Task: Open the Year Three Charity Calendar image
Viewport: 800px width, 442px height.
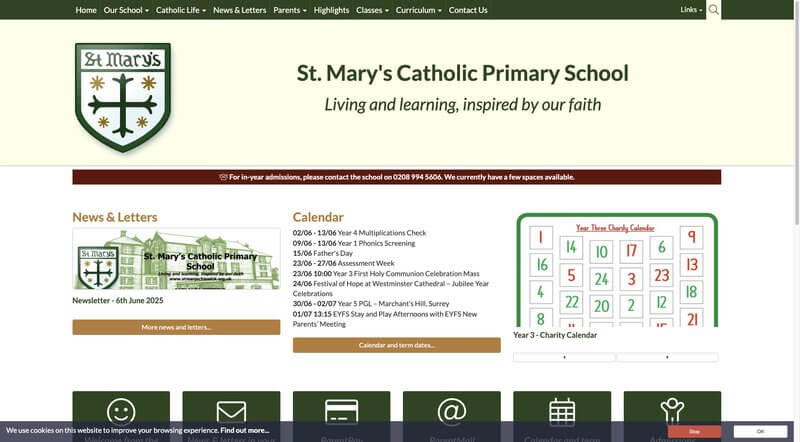Action: (x=617, y=270)
